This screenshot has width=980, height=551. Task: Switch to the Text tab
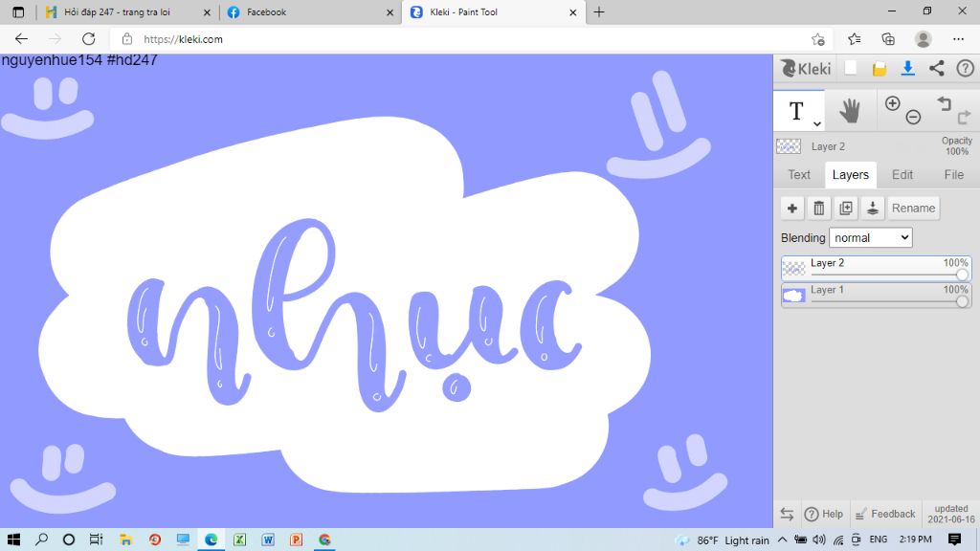click(x=799, y=175)
